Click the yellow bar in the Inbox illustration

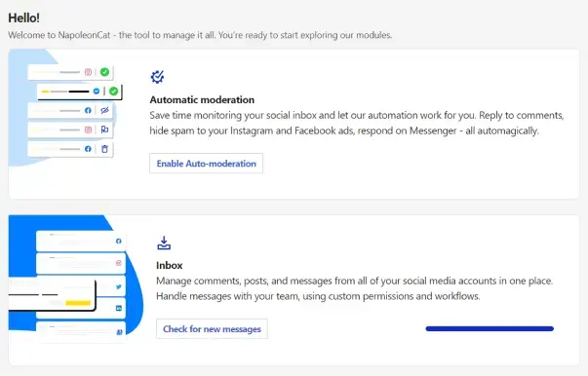tap(78, 303)
